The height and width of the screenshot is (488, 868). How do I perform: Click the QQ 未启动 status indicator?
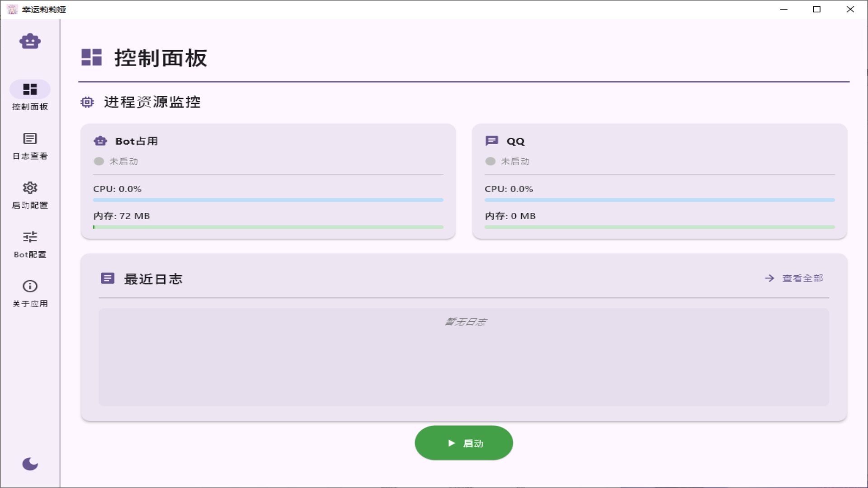coord(490,161)
